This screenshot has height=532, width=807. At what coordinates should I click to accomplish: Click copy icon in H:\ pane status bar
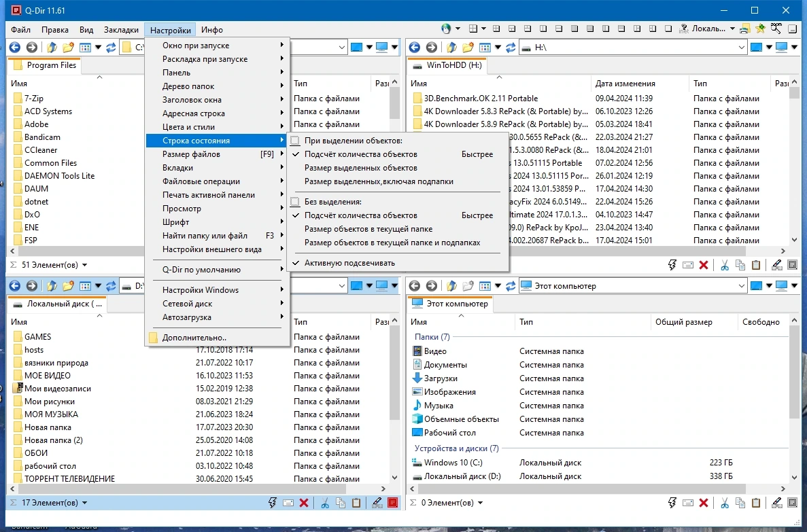point(740,265)
